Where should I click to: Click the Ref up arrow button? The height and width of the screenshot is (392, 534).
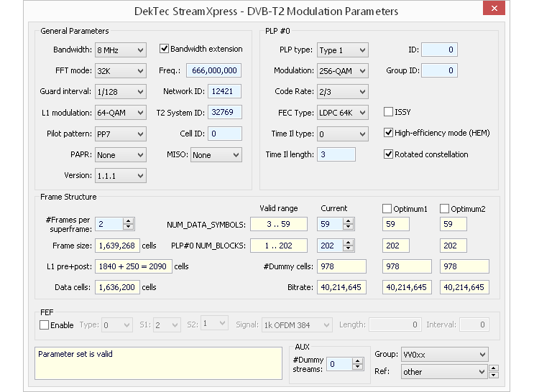[x=494, y=368]
